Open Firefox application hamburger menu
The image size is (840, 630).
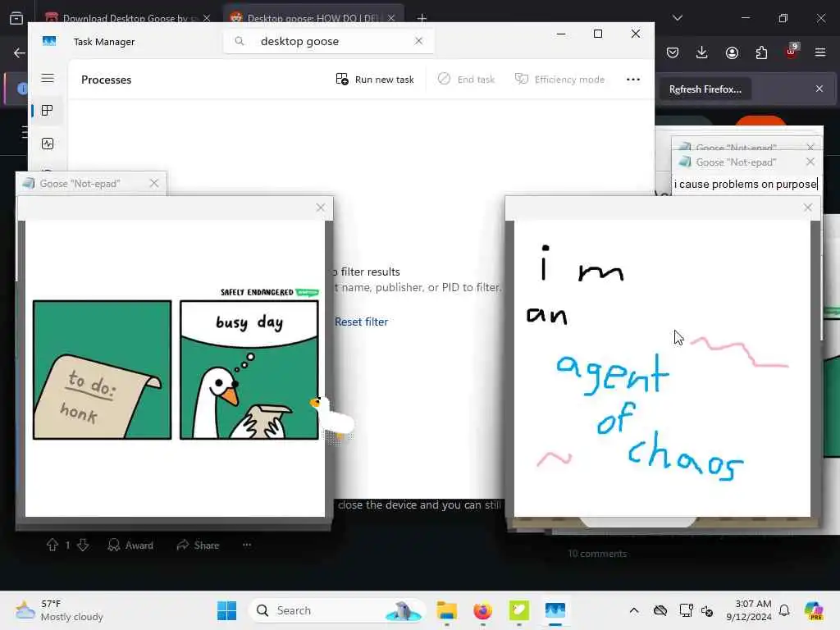tap(820, 52)
